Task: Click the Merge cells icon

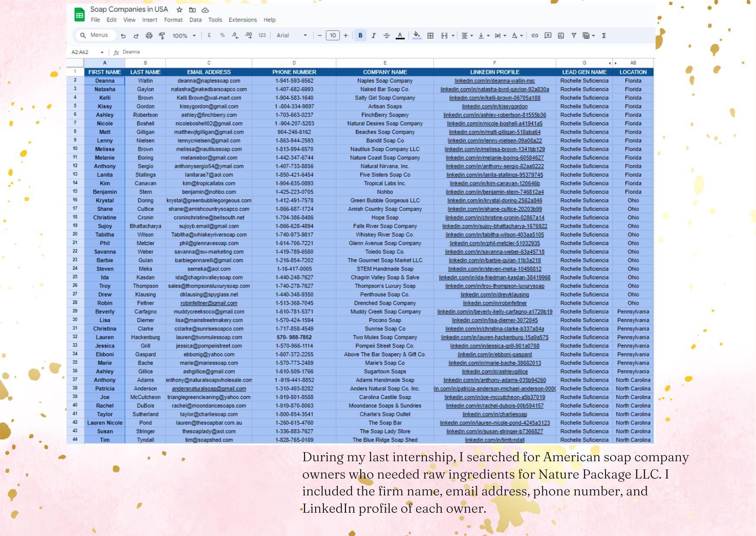Action: pos(444,35)
